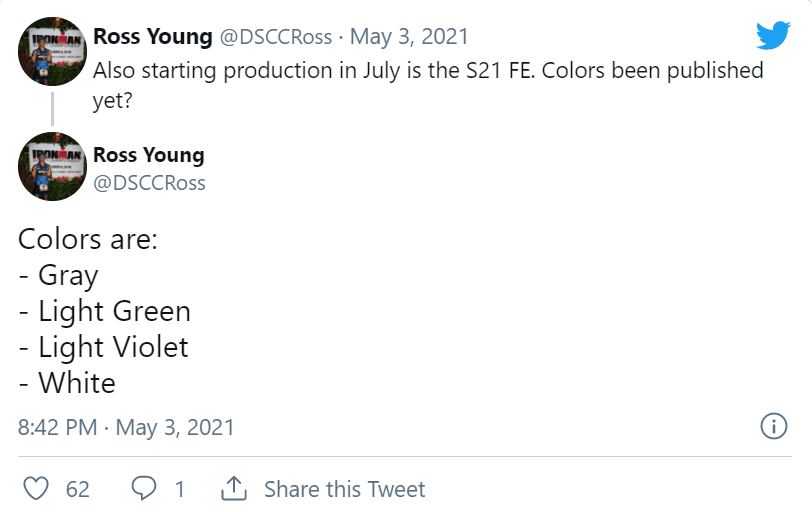812x512 pixels.
Task: Like the tweet with heart icon
Action: click(x=36, y=489)
